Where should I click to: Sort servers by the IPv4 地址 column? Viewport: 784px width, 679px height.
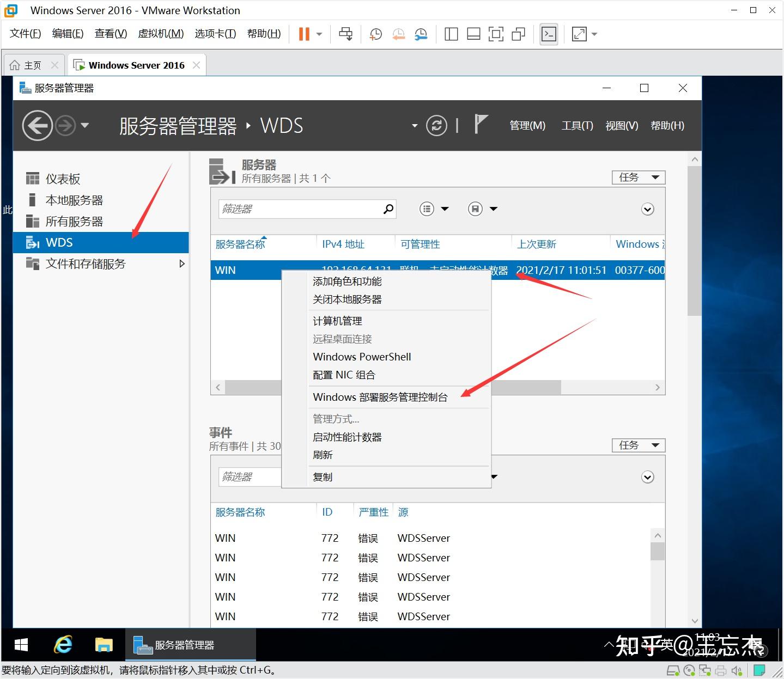pyautogui.click(x=343, y=243)
